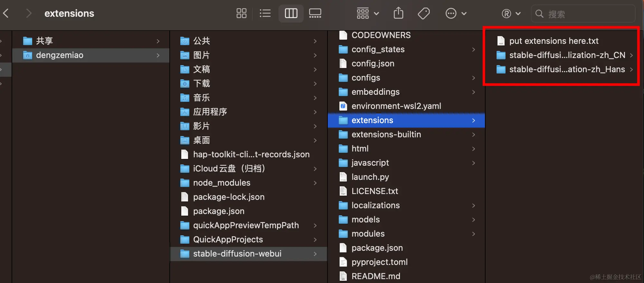
Task: Expand the QuickAppProjects folder chevron
Action: coord(315,239)
